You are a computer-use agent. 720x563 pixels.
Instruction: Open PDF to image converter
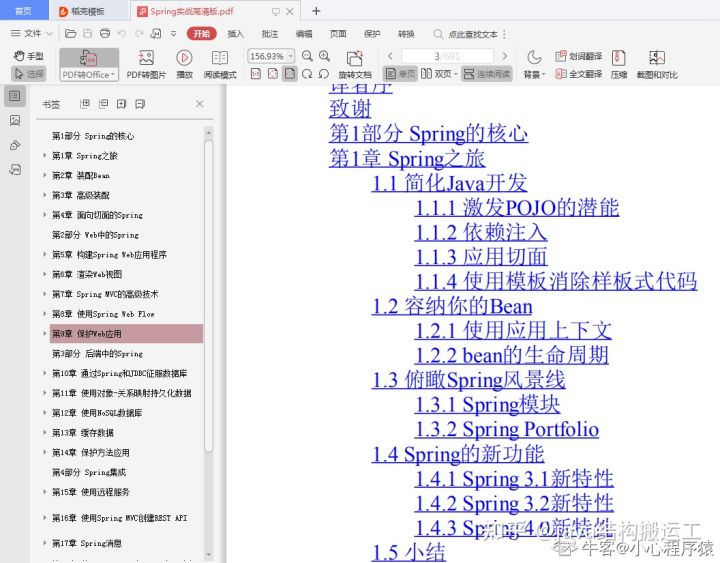[146, 65]
